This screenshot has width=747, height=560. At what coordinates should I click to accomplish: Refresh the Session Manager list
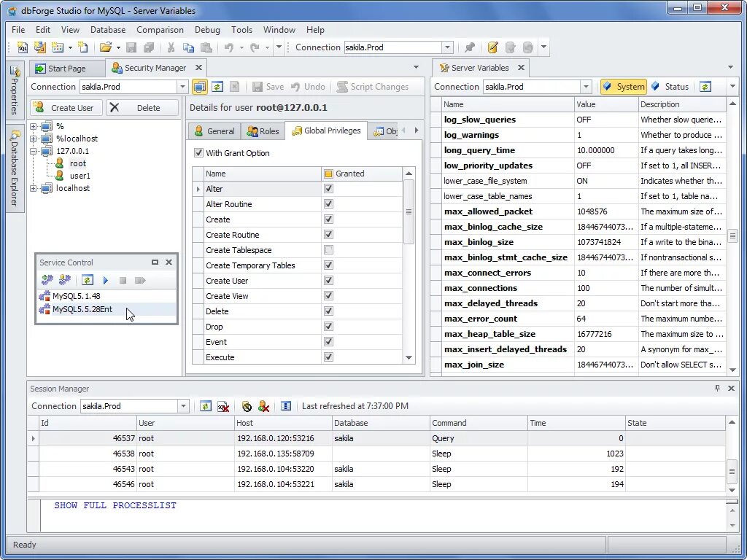click(x=205, y=406)
